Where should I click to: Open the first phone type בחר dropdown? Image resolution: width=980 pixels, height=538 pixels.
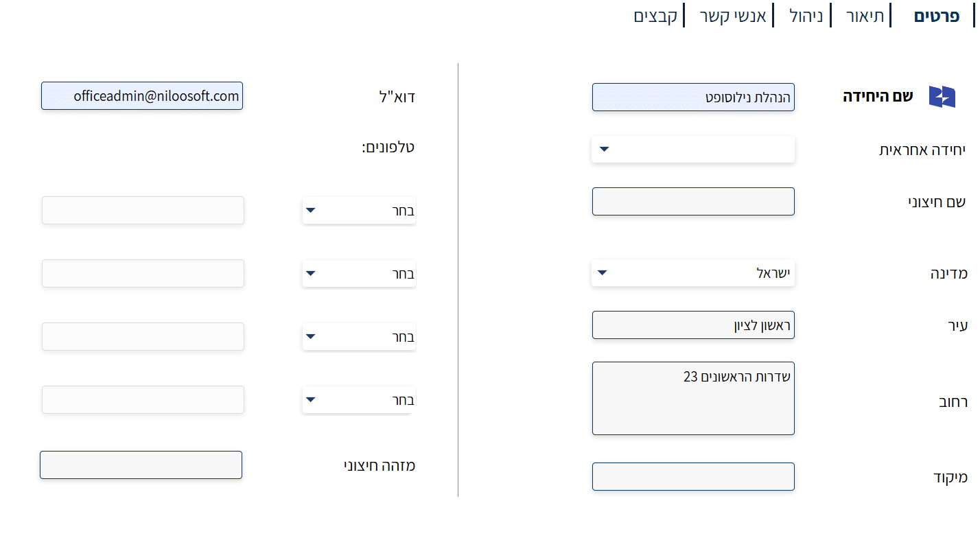[x=359, y=211]
